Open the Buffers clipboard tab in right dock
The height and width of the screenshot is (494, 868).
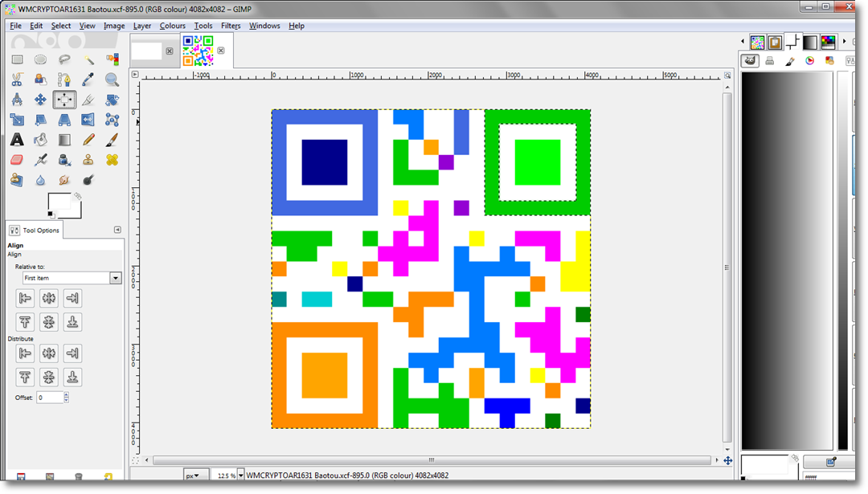click(x=775, y=42)
